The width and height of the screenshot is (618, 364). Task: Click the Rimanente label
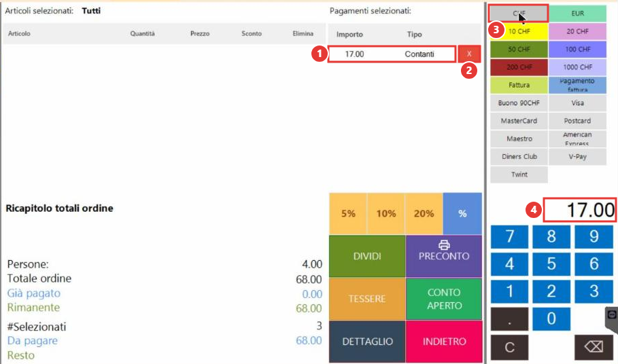[33, 308]
